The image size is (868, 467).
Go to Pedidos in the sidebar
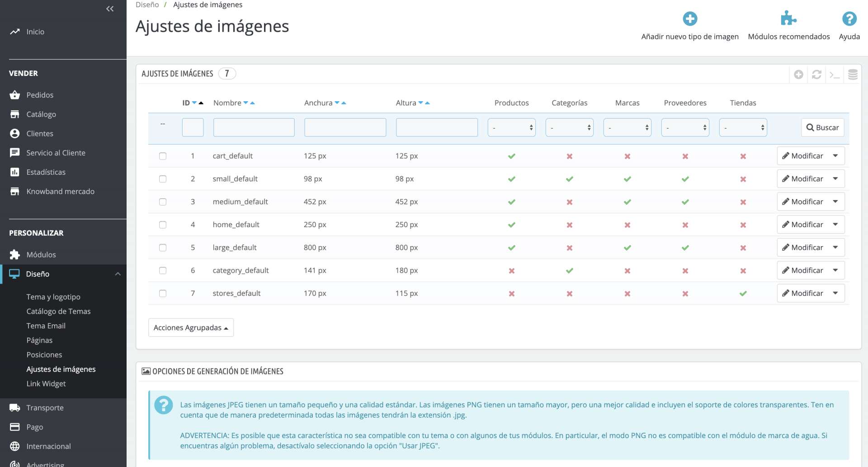tap(40, 95)
